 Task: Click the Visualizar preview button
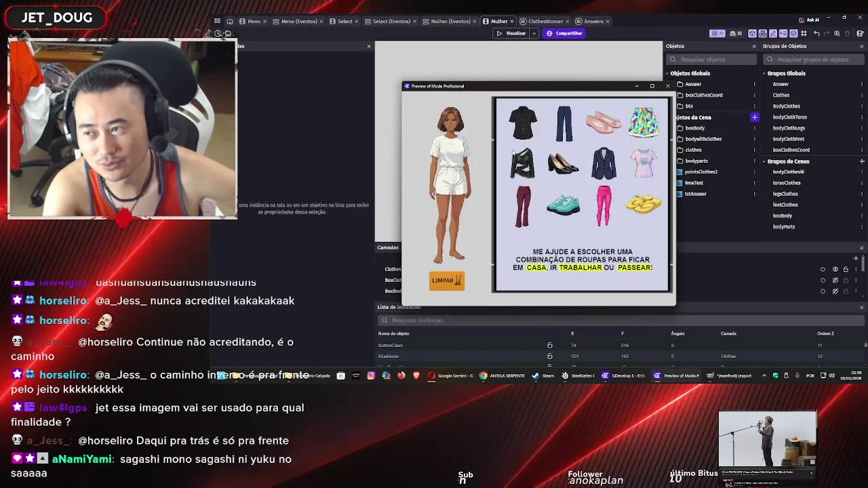pos(511,33)
